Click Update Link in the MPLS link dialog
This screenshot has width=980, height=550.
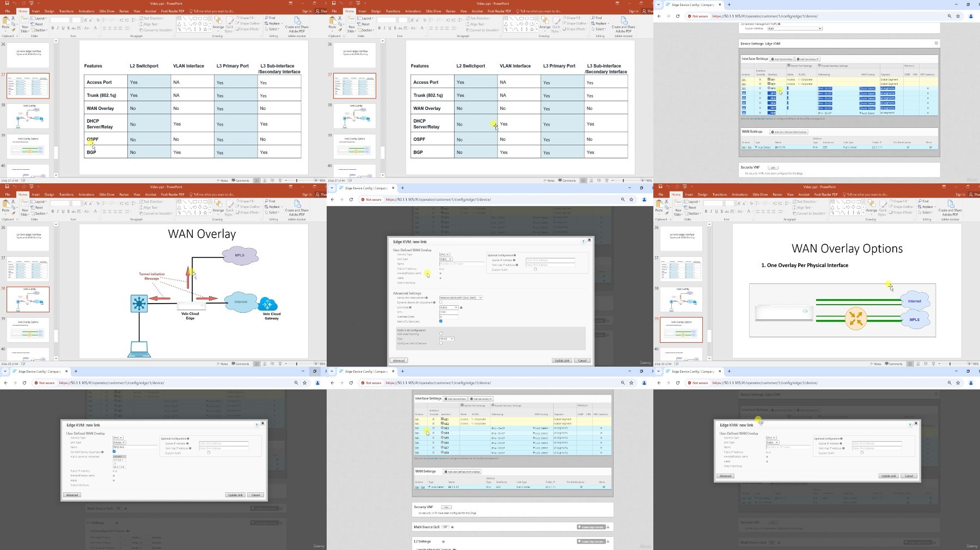[x=235, y=495]
